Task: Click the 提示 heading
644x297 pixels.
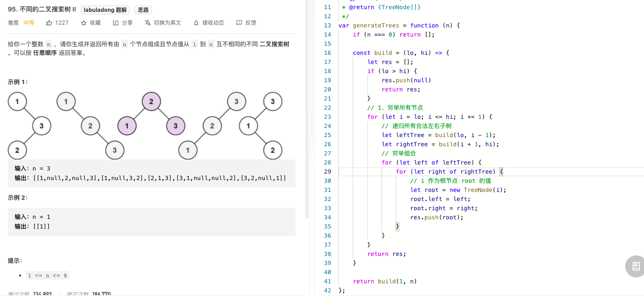Action: tap(15, 260)
